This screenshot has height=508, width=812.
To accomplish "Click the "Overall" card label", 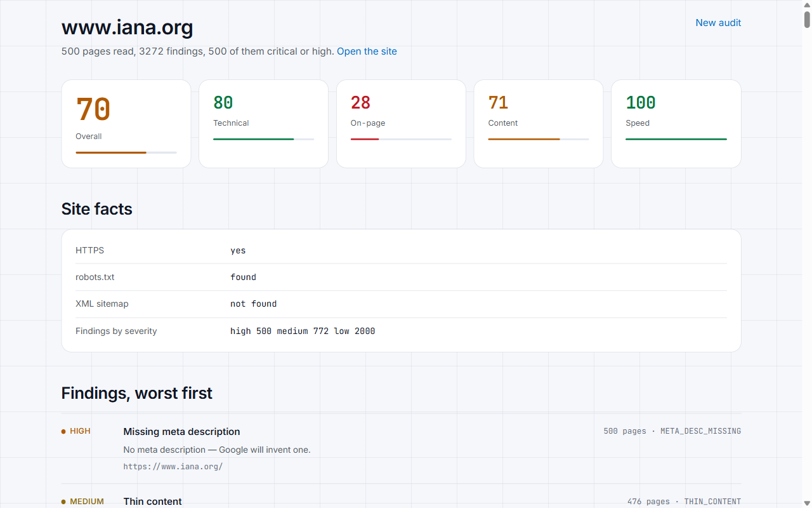I will click(x=89, y=137).
